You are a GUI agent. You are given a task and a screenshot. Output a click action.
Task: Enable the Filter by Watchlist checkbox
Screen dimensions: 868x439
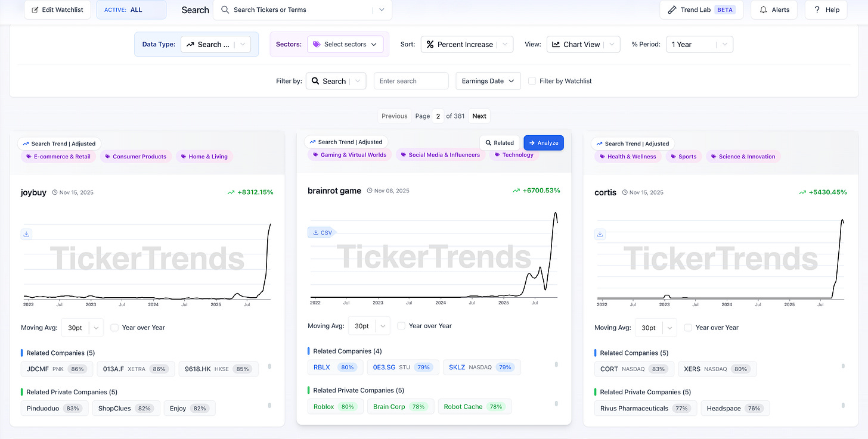532,81
